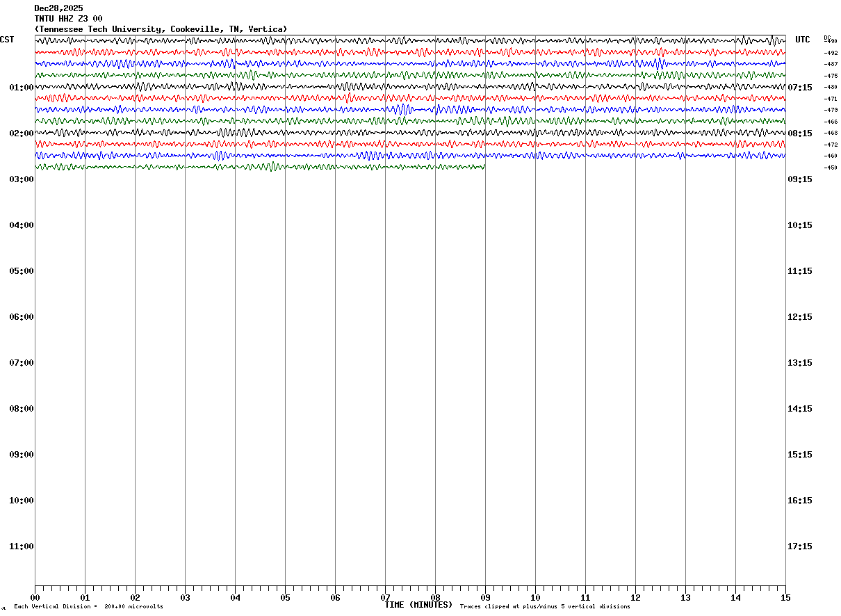
Task: Select the station code TNTU HHZ Z3 00
Action: pyautogui.click(x=68, y=19)
